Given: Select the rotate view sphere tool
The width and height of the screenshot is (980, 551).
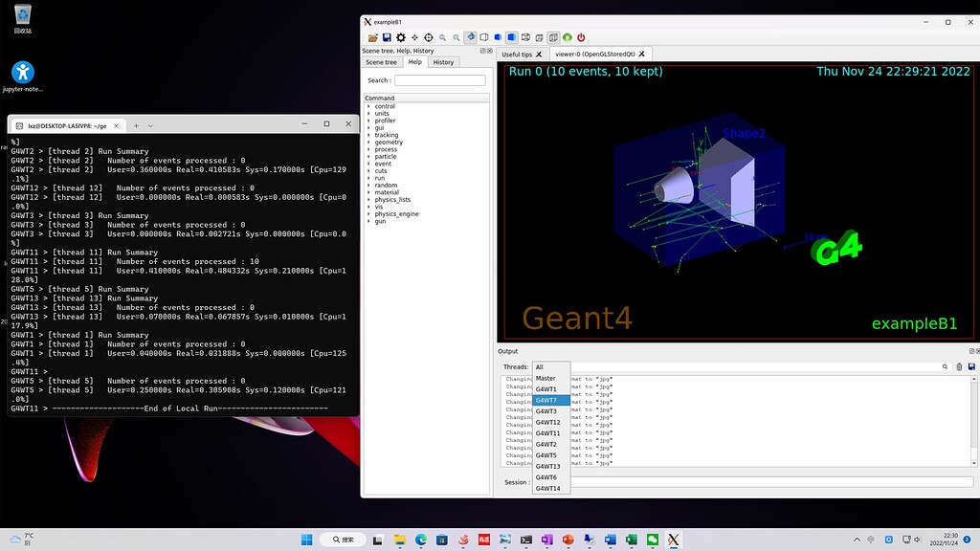Looking at the screenshot, I should pyautogui.click(x=429, y=37).
